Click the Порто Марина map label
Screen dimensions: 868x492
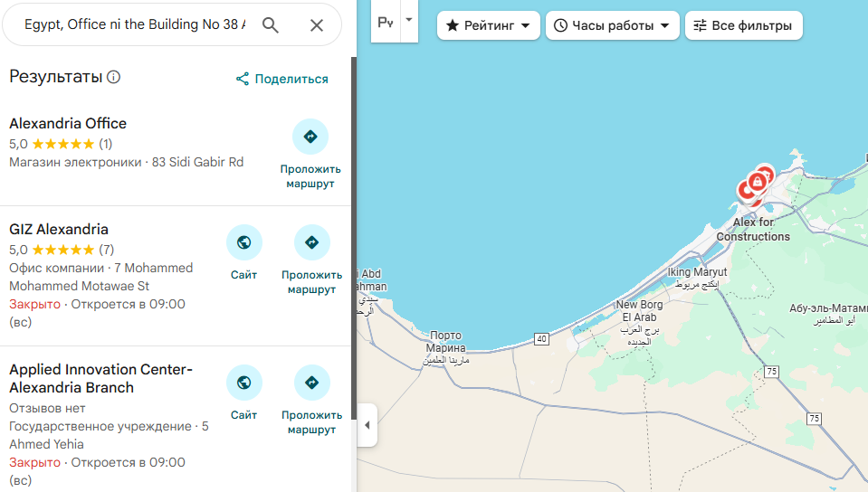[445, 347]
